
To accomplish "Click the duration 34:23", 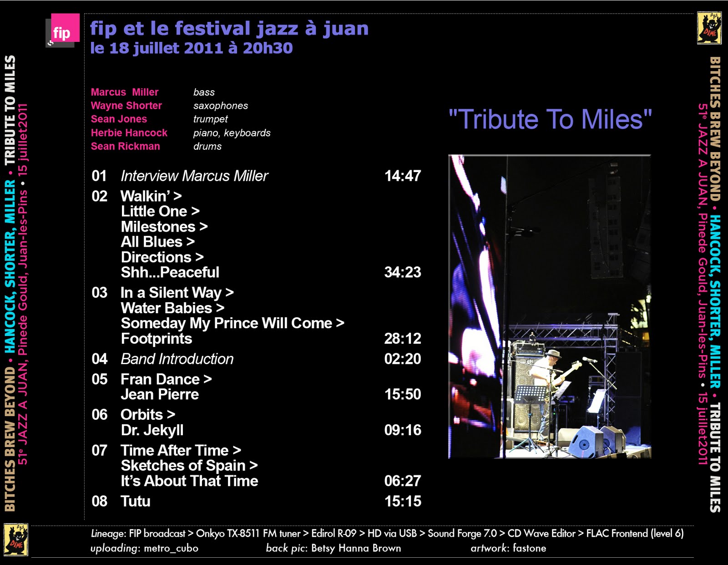I will pyautogui.click(x=403, y=272).
